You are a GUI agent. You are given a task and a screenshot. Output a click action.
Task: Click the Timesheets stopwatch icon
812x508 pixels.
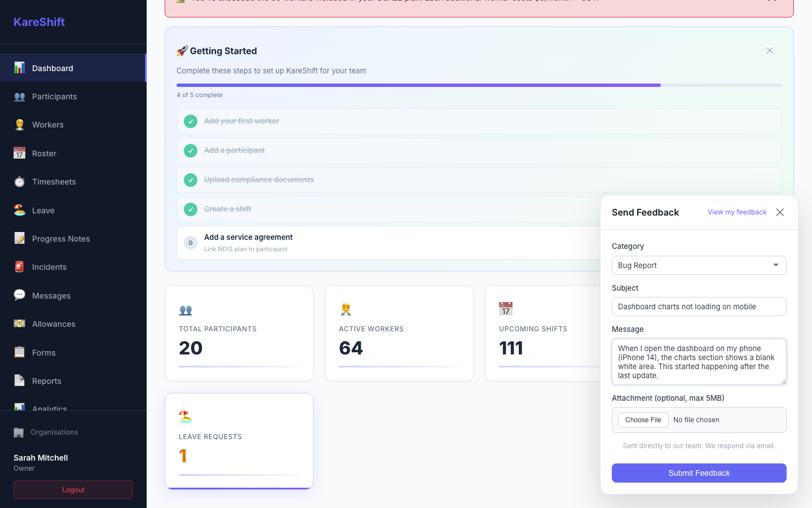pyautogui.click(x=19, y=182)
